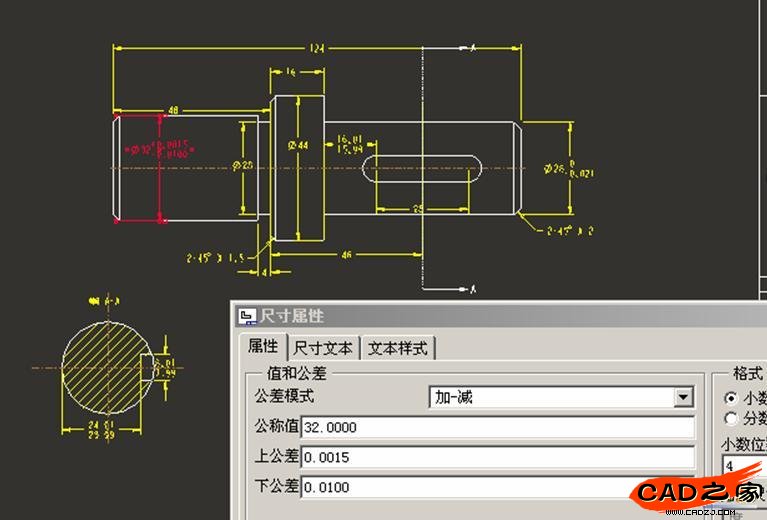The image size is (767, 520).
Task: Open the 文本样式 tab
Action: click(397, 348)
